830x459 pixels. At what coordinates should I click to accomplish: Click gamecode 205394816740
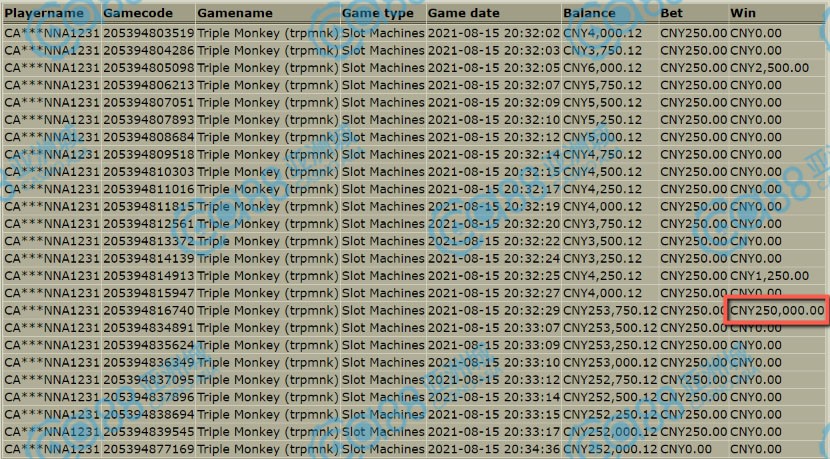coord(149,311)
